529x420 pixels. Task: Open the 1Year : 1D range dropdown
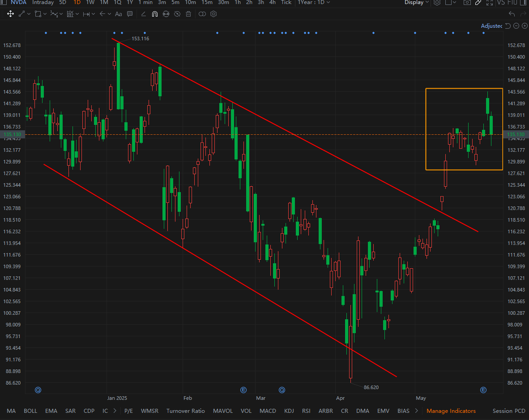point(314,2)
